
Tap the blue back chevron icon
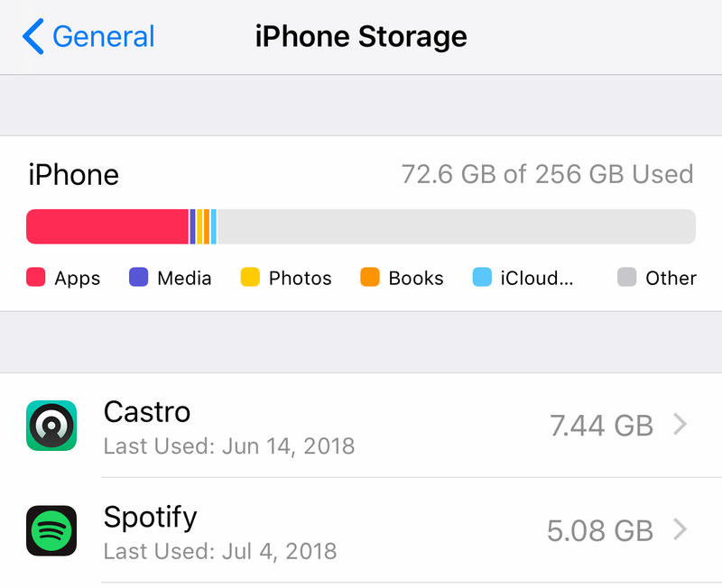pyautogui.click(x=33, y=36)
